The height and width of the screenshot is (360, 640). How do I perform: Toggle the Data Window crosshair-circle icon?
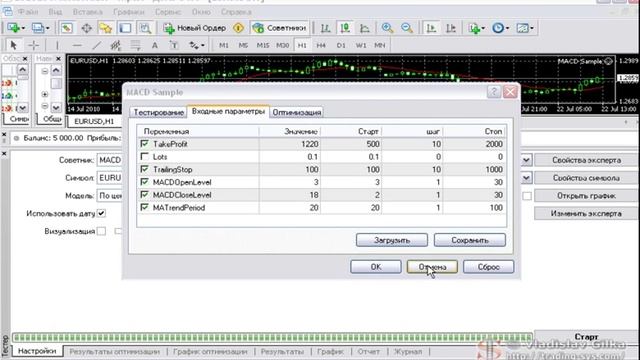pos(86,28)
